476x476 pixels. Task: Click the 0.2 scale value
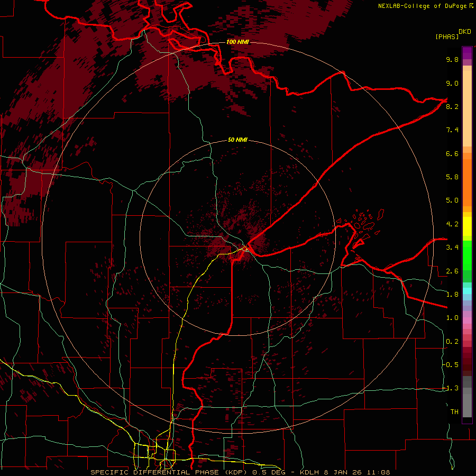click(x=452, y=342)
